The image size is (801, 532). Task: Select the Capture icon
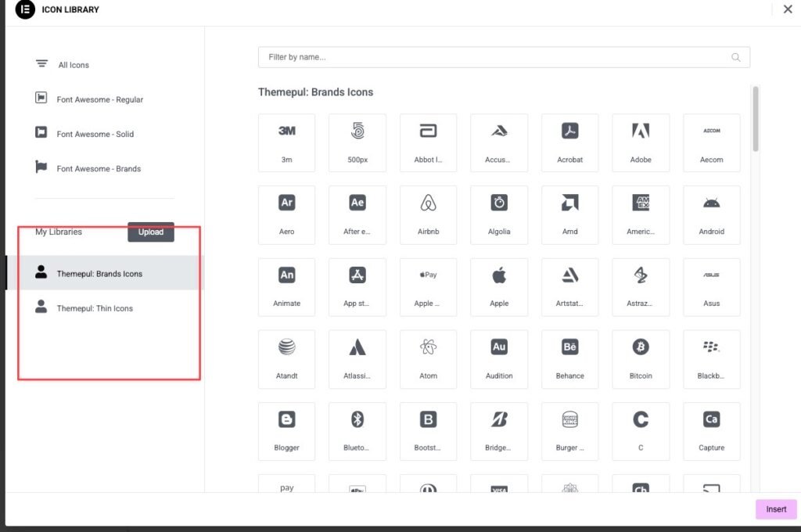click(x=711, y=431)
